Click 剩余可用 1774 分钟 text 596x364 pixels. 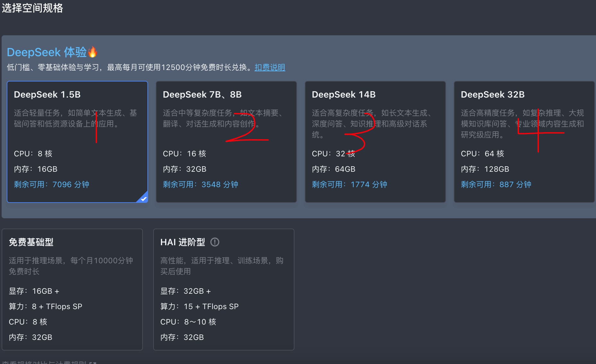click(x=349, y=185)
